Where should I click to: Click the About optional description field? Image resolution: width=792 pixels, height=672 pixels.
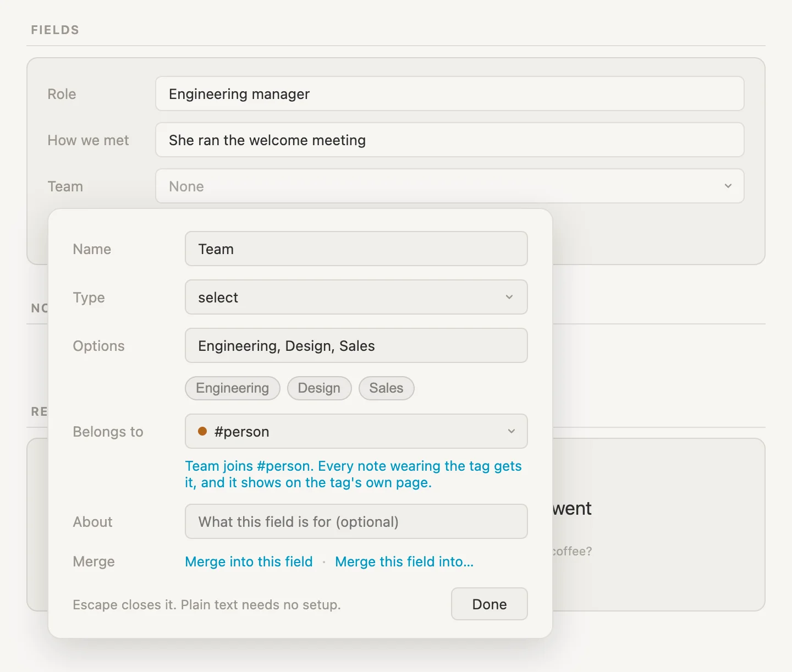coord(356,521)
